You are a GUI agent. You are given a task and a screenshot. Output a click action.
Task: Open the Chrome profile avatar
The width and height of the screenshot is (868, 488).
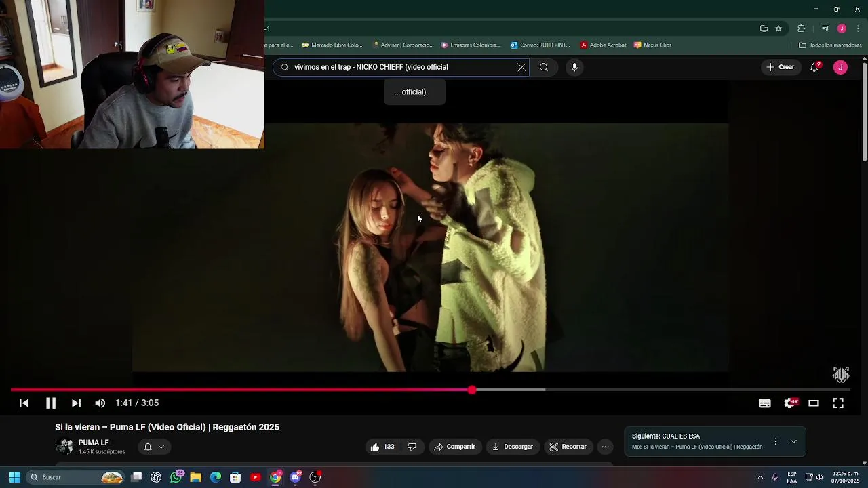coord(842,28)
